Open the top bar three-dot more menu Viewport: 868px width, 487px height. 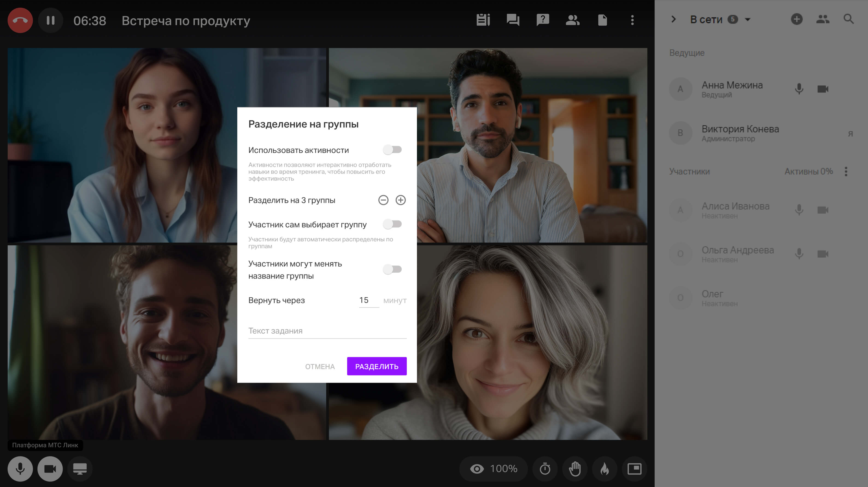pos(632,20)
